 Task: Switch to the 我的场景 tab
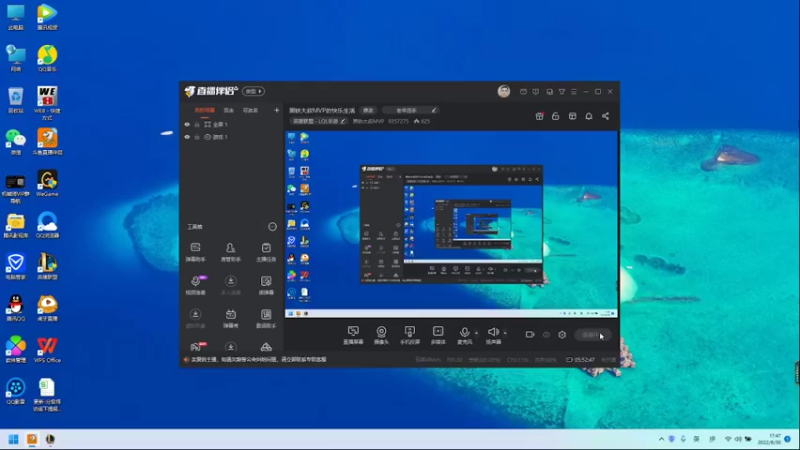205,110
